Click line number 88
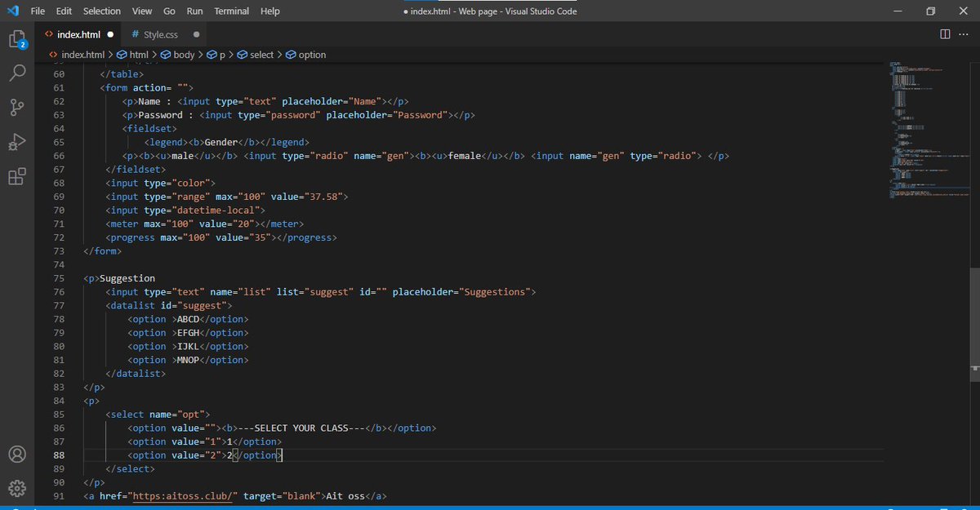The width and height of the screenshot is (980, 510). pos(59,455)
